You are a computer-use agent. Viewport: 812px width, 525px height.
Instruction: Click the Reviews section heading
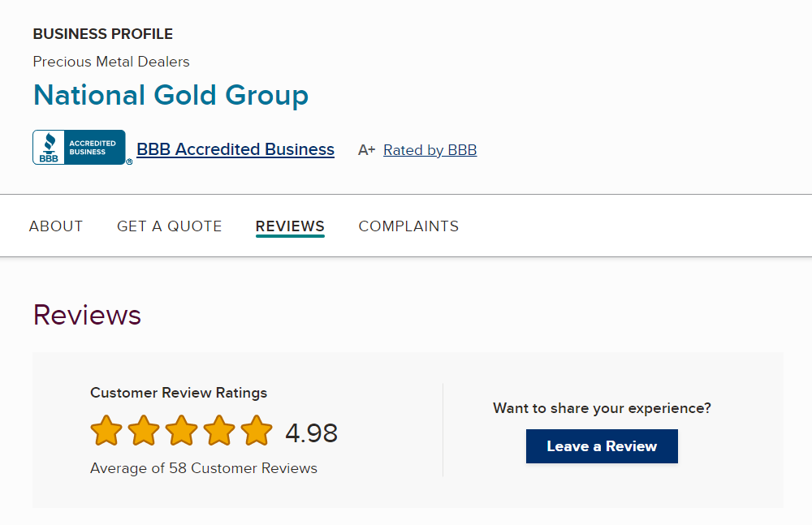[87, 315]
